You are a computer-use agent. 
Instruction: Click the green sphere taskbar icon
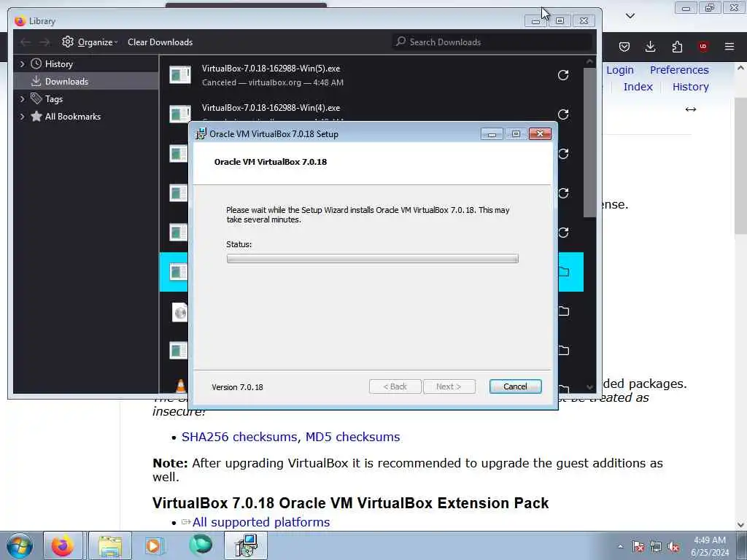(201, 545)
